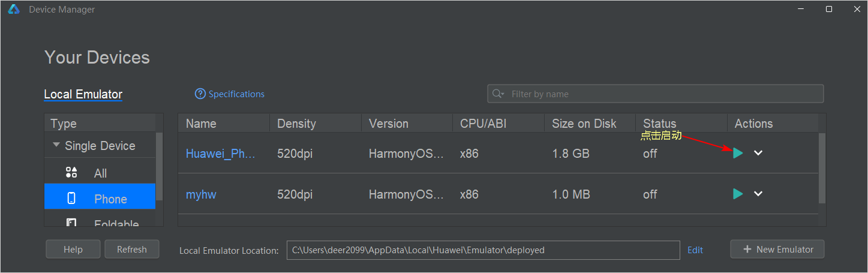Click Edit emulator location link
This screenshot has width=868, height=273.
click(x=695, y=250)
